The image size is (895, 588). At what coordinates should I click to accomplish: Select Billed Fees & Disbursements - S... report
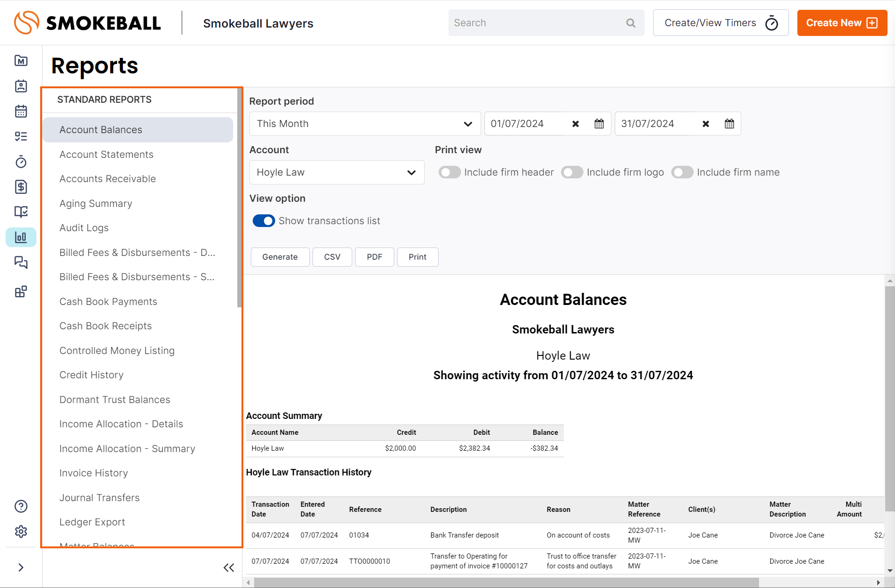(137, 277)
